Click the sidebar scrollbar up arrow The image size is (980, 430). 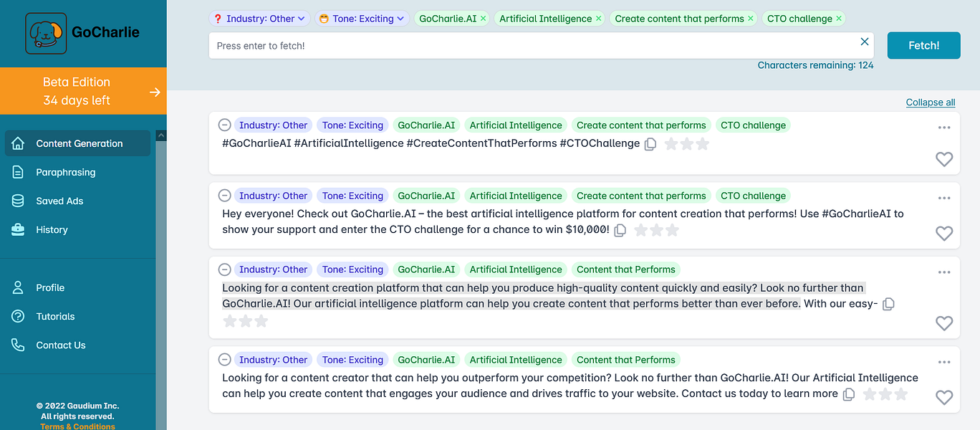[x=161, y=135]
